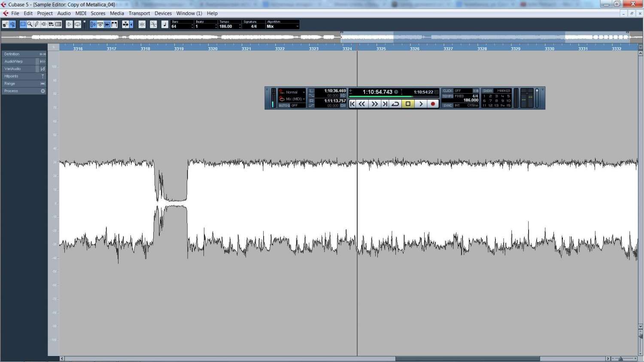Select the Draw pencil tool

pos(36,24)
